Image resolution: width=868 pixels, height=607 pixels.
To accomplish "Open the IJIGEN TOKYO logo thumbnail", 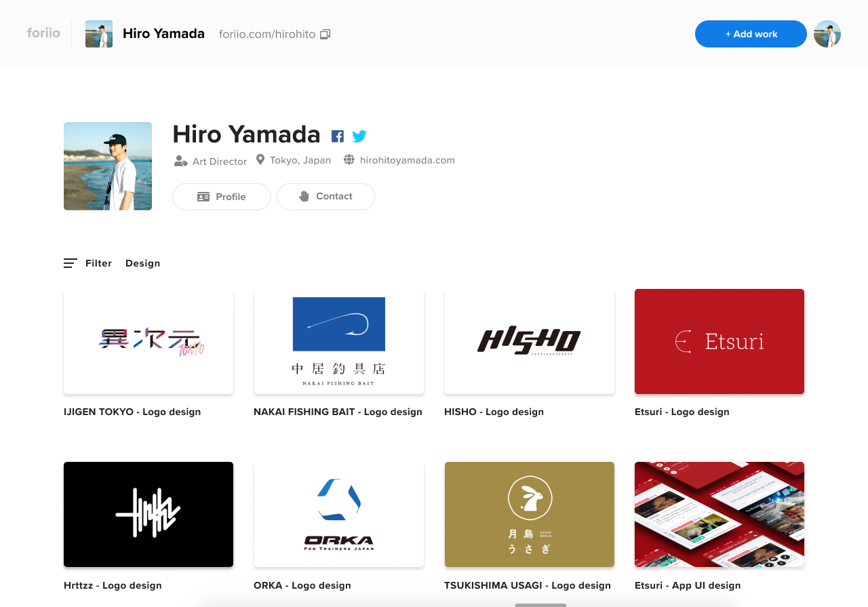I will tap(149, 341).
